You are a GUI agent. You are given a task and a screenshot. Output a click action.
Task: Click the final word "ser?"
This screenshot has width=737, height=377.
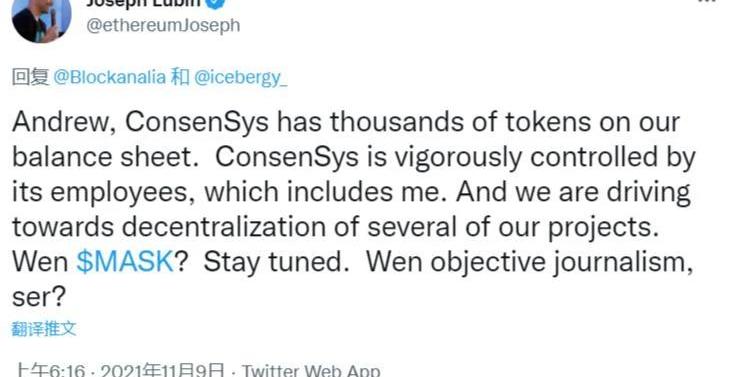[38, 298]
